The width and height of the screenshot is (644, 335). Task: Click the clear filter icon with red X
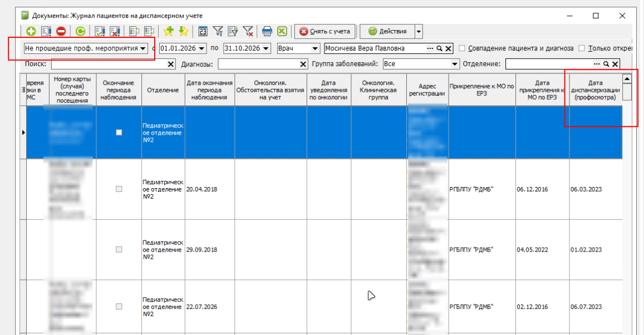point(248,31)
